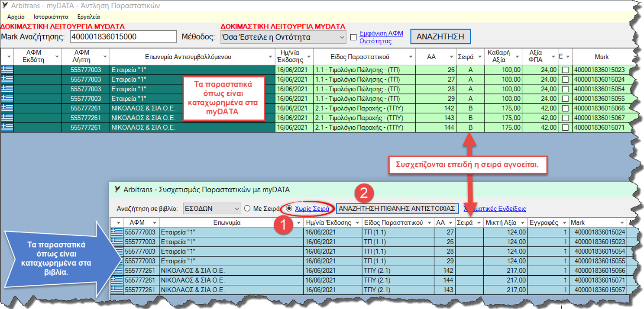Click the Greek flag icon of invoice AA 142 in the upper grid

(x=7, y=108)
